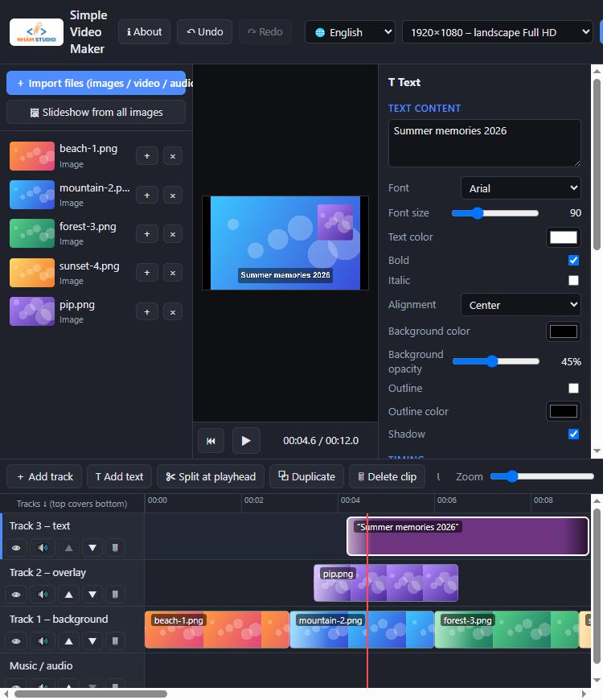Move Track 1 background up
This screenshot has height=700, width=603.
click(x=68, y=641)
